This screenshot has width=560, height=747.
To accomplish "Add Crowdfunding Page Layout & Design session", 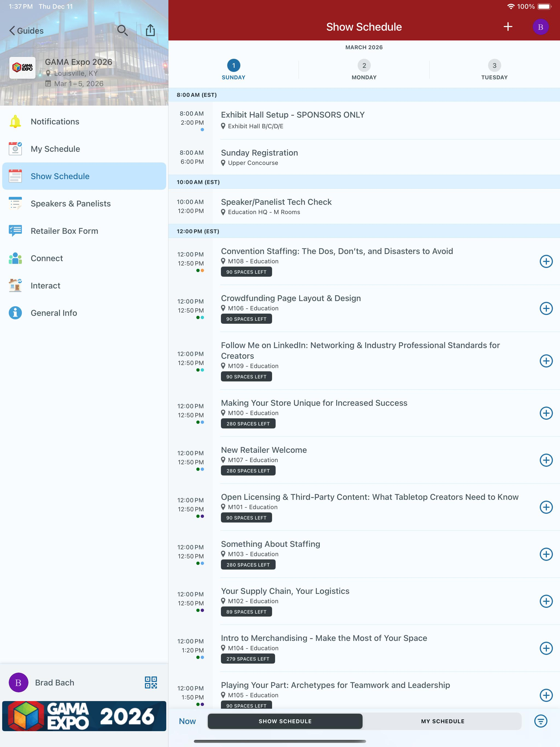I will click(546, 308).
